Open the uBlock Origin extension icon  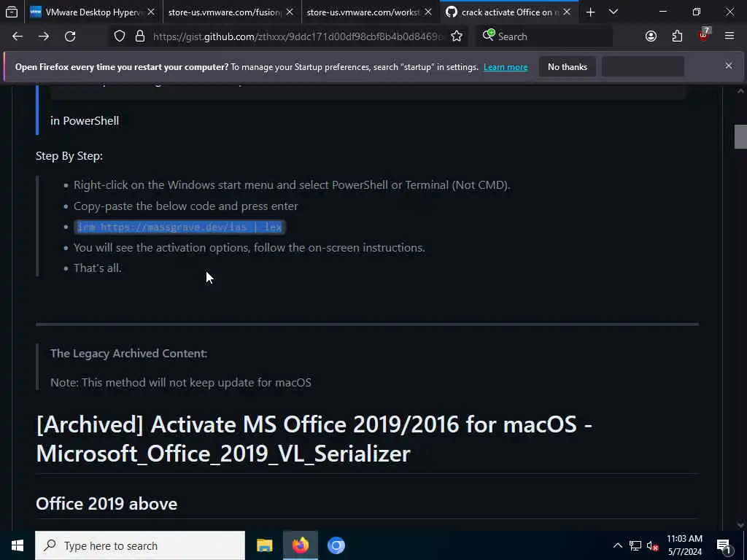click(704, 35)
